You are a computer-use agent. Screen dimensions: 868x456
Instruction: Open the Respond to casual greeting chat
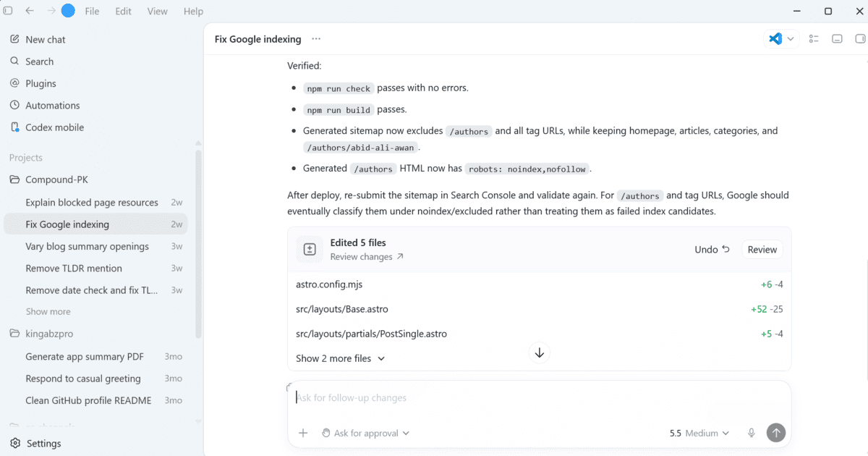[x=96, y=379]
